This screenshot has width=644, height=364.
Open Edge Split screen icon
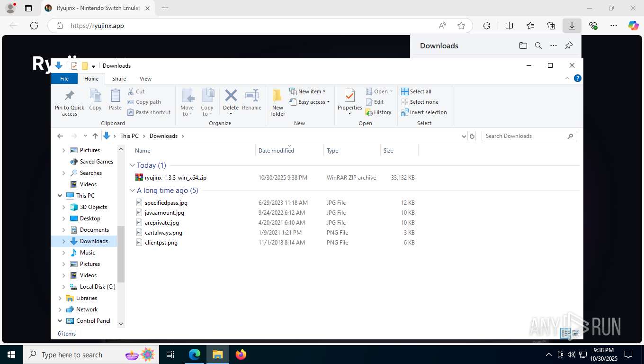point(510,26)
